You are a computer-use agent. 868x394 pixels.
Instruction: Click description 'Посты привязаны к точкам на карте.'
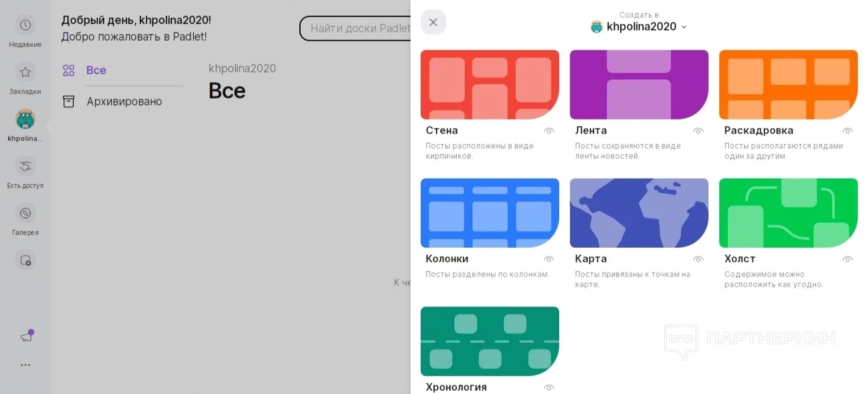[x=632, y=279]
